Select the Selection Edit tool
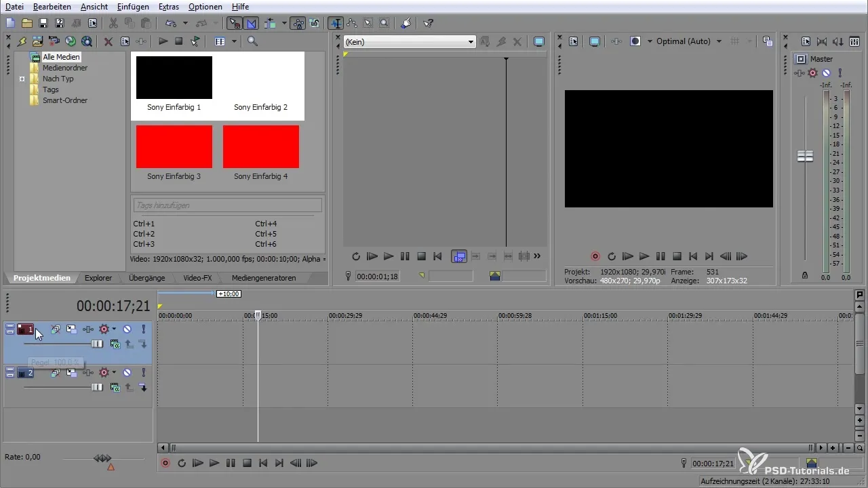Image resolution: width=868 pixels, height=488 pixels. pos(368,23)
